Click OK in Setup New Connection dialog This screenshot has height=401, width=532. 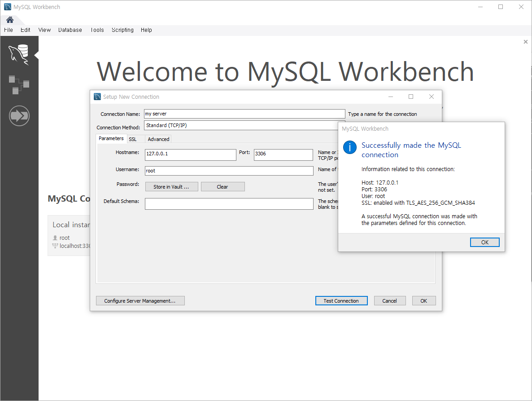pos(424,301)
